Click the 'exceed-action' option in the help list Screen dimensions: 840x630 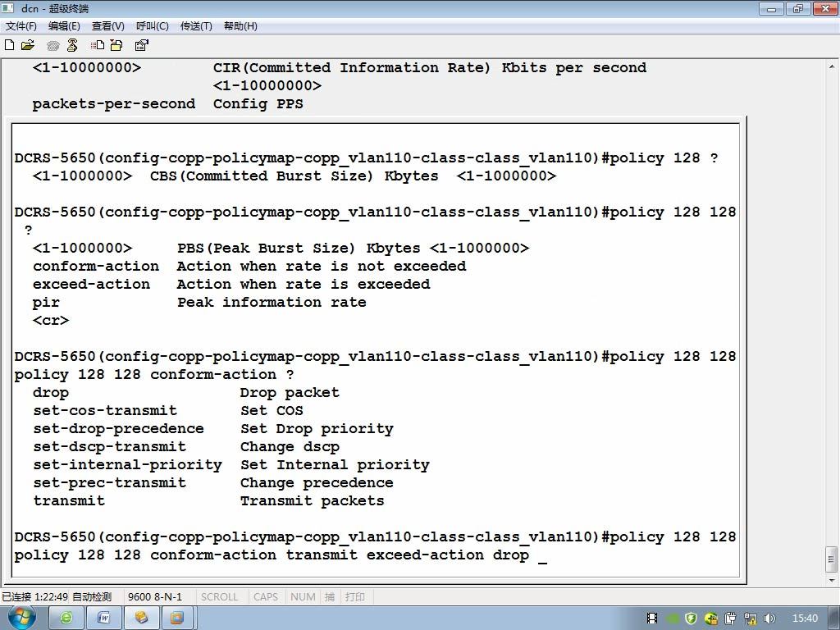[91, 285]
